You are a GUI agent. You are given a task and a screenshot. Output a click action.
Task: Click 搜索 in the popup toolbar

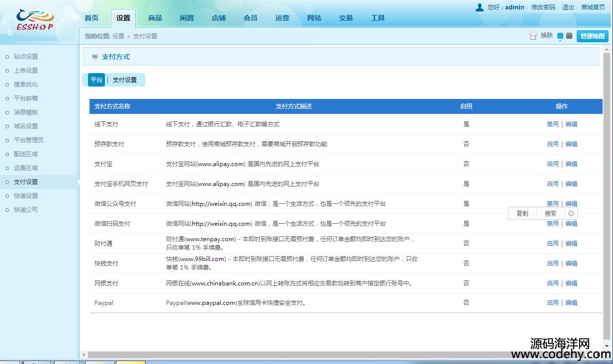tap(550, 213)
